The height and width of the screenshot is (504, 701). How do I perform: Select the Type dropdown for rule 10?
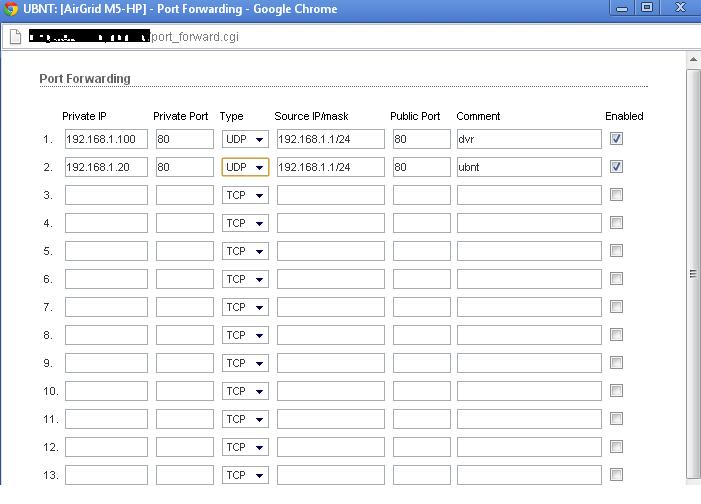click(245, 391)
